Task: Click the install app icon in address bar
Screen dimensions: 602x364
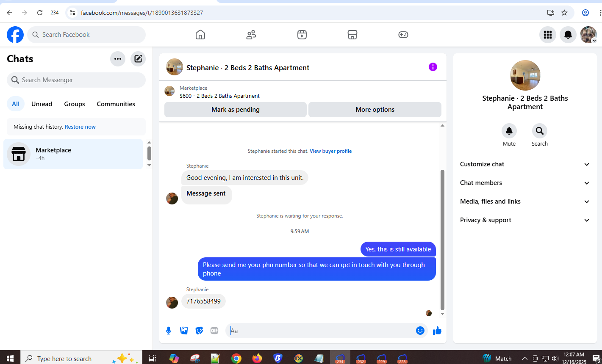Action: pos(551,13)
